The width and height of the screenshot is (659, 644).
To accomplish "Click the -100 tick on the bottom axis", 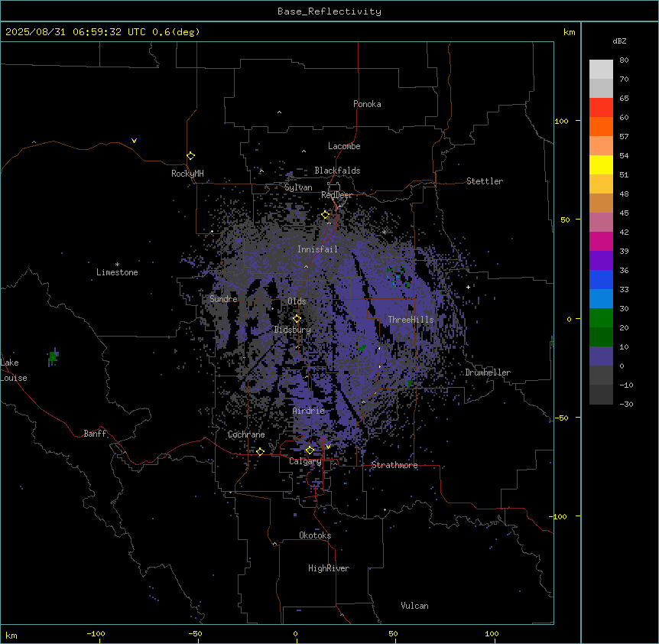I will coord(96,633).
